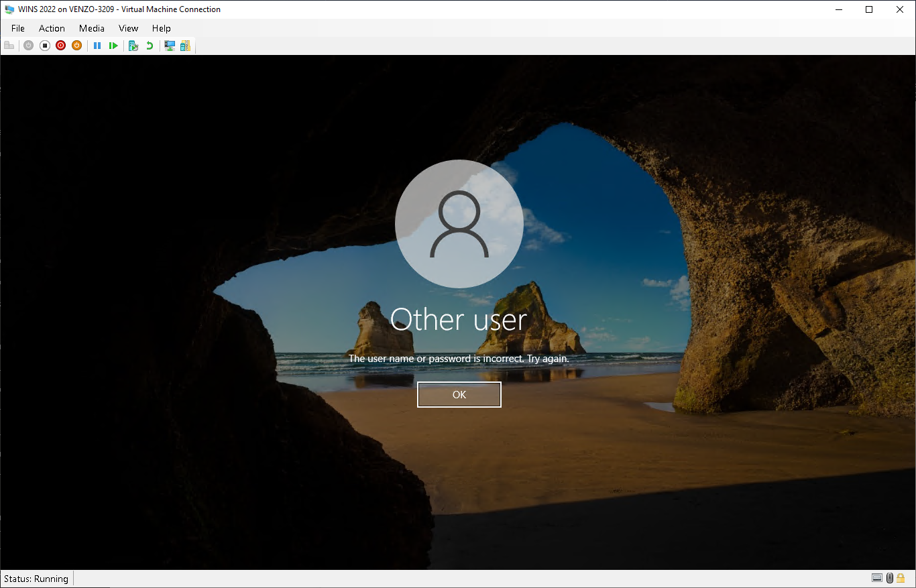
Task: Revert the VM with the green arrow icon
Action: 150,46
